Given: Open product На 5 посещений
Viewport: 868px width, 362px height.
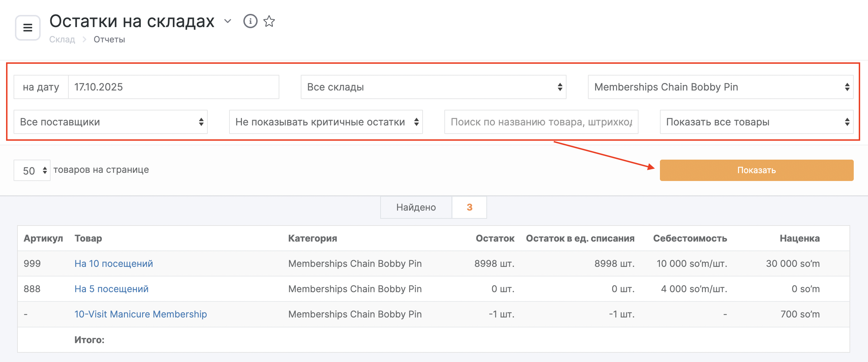Looking at the screenshot, I should tap(112, 289).
